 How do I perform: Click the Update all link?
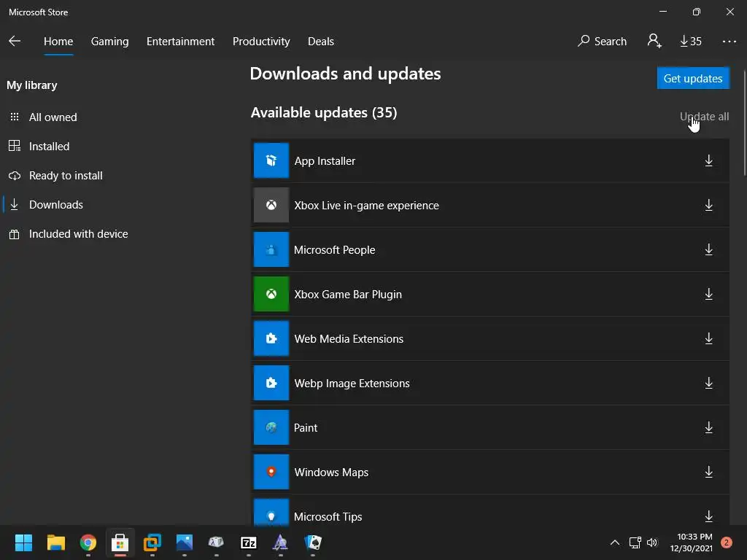click(x=704, y=117)
